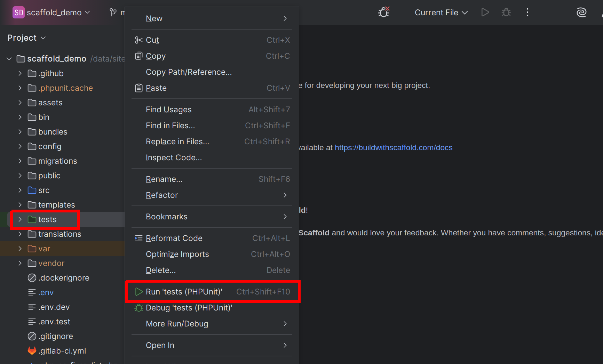Image resolution: width=603 pixels, height=364 pixels.
Task: Select the .env.test file
Action: [54, 322]
